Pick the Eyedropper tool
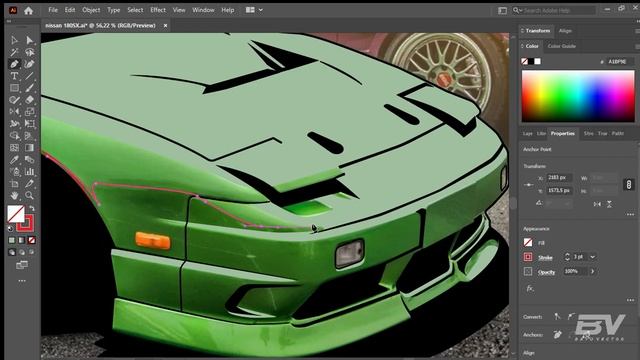The width and height of the screenshot is (640, 360). pos(14,160)
